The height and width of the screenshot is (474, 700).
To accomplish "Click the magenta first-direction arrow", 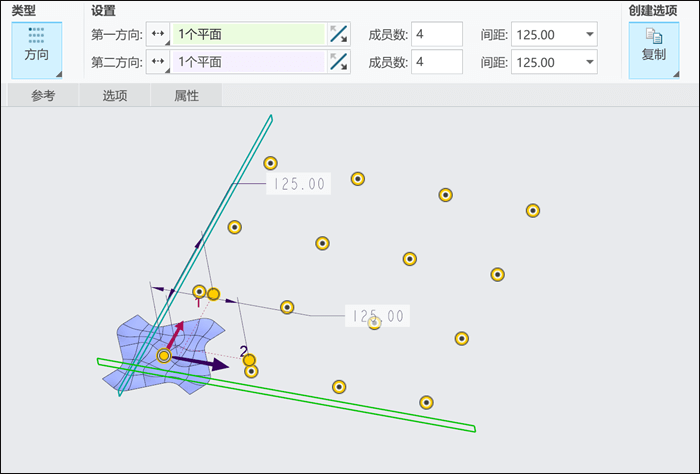I will 176,334.
